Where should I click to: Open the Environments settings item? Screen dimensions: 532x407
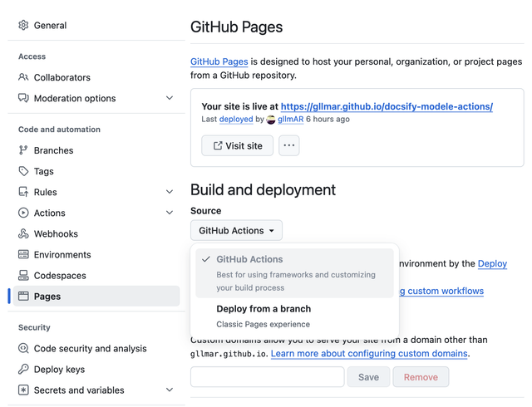click(96, 254)
